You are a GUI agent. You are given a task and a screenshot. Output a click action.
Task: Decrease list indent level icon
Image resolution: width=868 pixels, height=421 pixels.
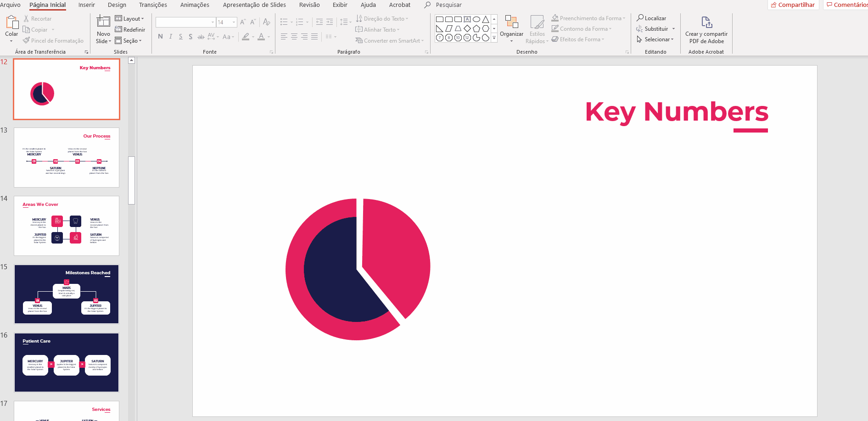(319, 22)
